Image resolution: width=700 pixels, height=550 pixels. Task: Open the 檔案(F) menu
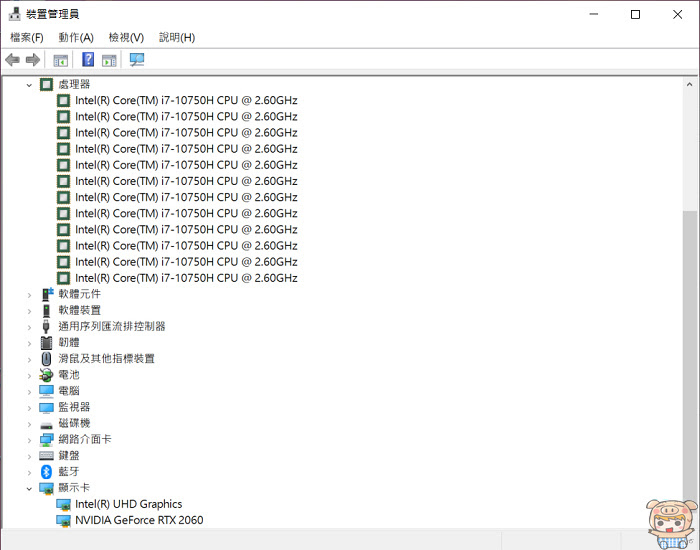tap(27, 38)
